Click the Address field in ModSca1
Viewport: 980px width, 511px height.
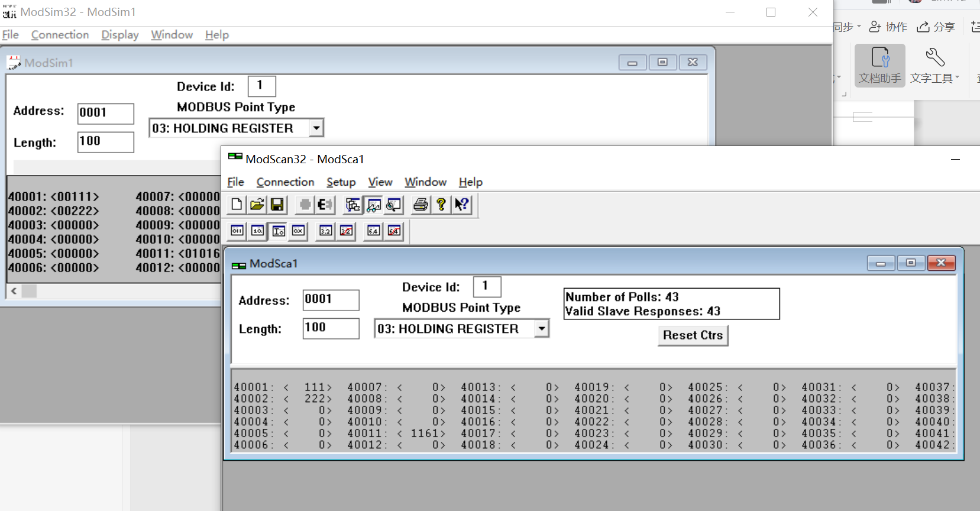(331, 300)
